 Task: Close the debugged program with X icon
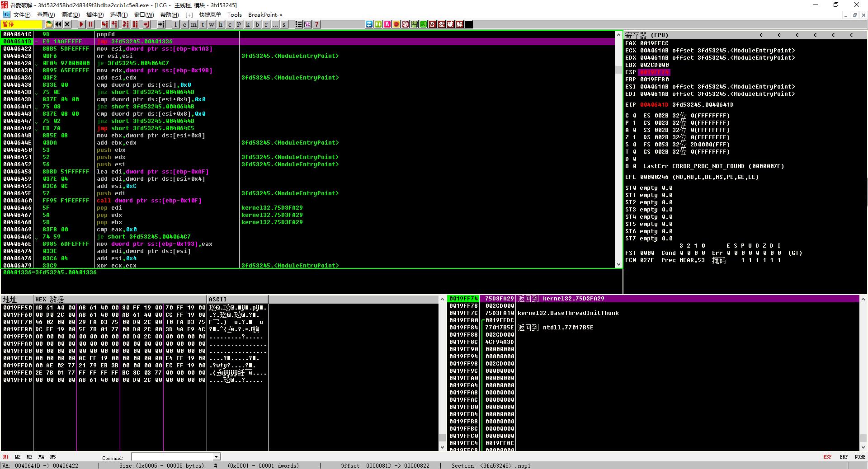67,24
